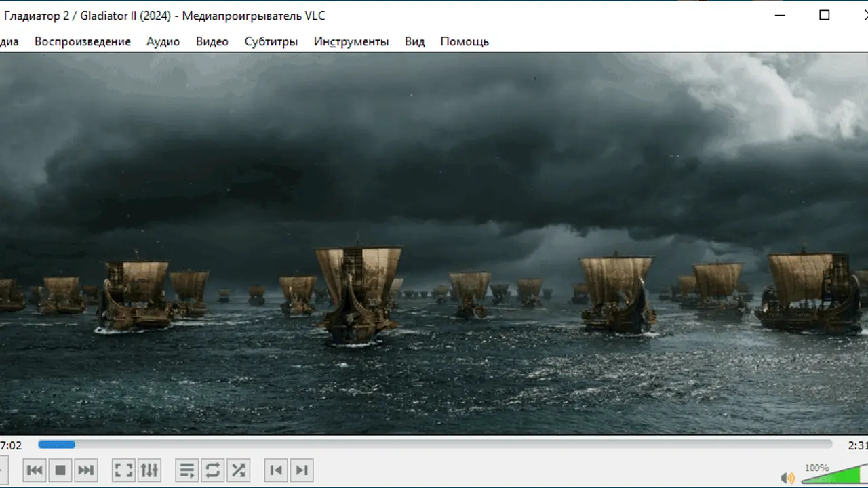Open the Аудио menu

(x=163, y=41)
